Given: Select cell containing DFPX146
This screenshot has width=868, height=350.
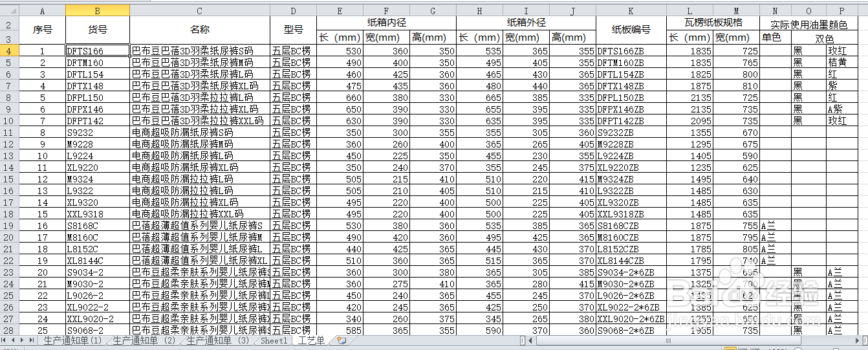Looking at the screenshot, I should [98, 109].
